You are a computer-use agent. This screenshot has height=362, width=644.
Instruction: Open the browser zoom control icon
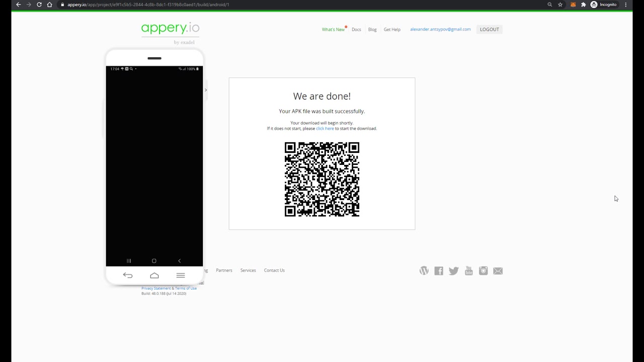pos(549,5)
